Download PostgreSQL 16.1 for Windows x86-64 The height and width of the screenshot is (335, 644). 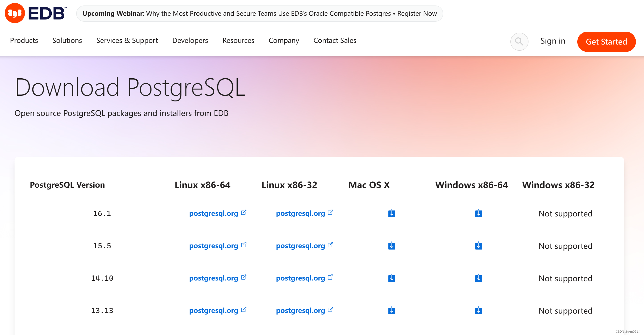tap(478, 213)
